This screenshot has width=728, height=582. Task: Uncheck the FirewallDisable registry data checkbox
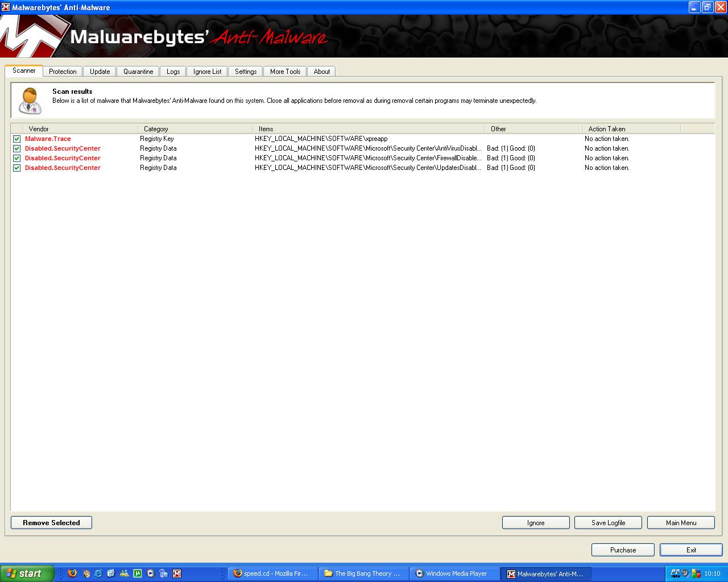point(16,158)
